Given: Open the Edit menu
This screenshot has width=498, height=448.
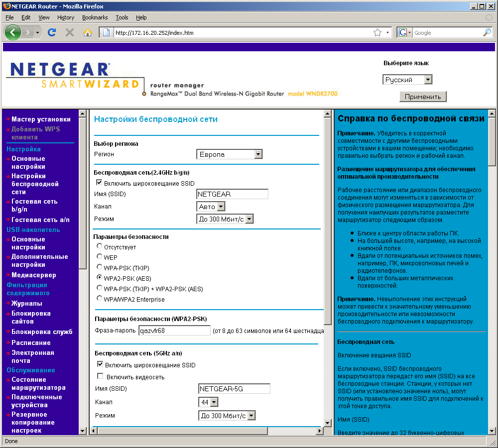Looking at the screenshot, I should coord(26,17).
